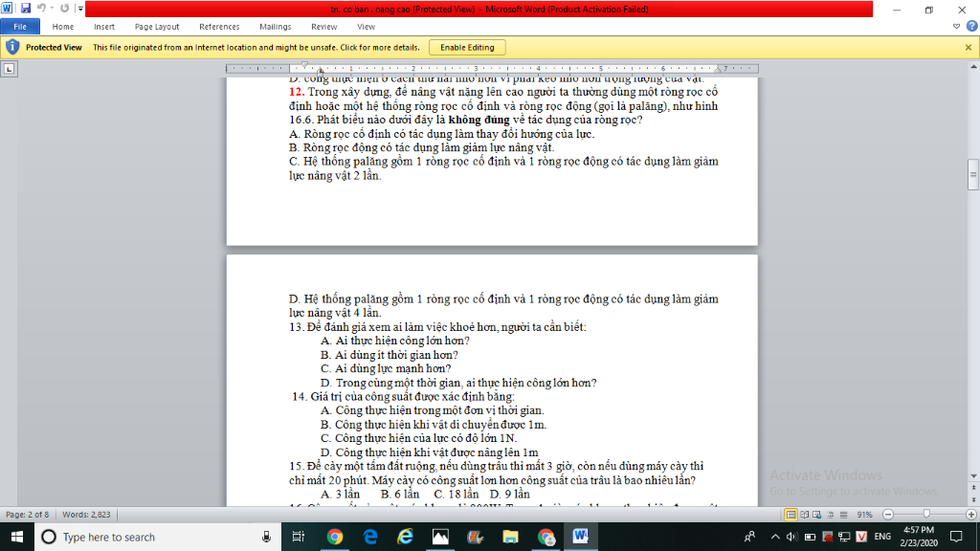Select Web Layout view icon

817,515
